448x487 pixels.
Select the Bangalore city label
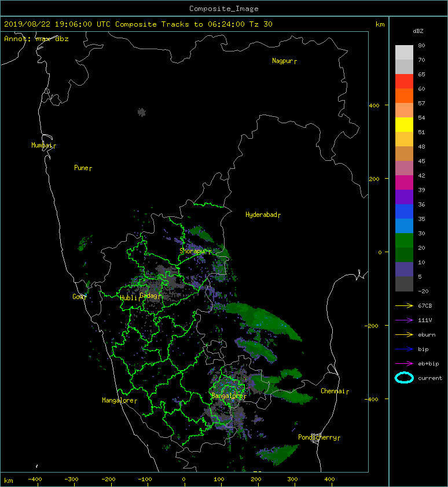click(229, 396)
